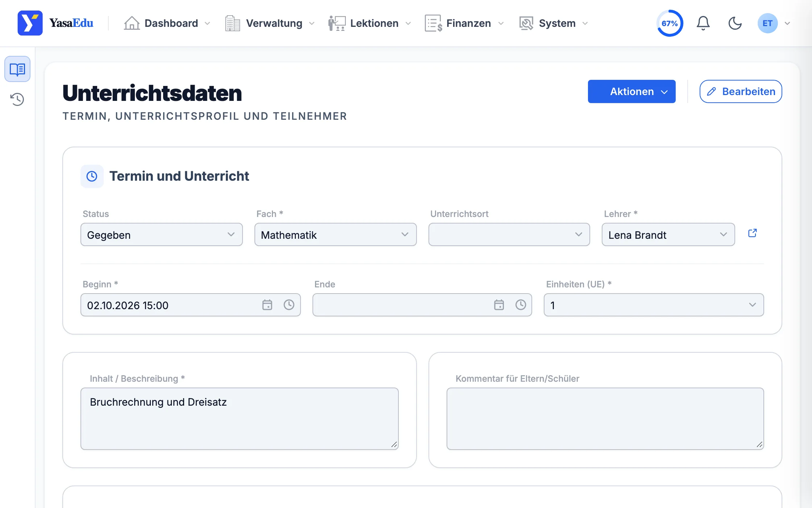Open the Dashboard menu
The height and width of the screenshot is (508, 812).
coord(167,23)
